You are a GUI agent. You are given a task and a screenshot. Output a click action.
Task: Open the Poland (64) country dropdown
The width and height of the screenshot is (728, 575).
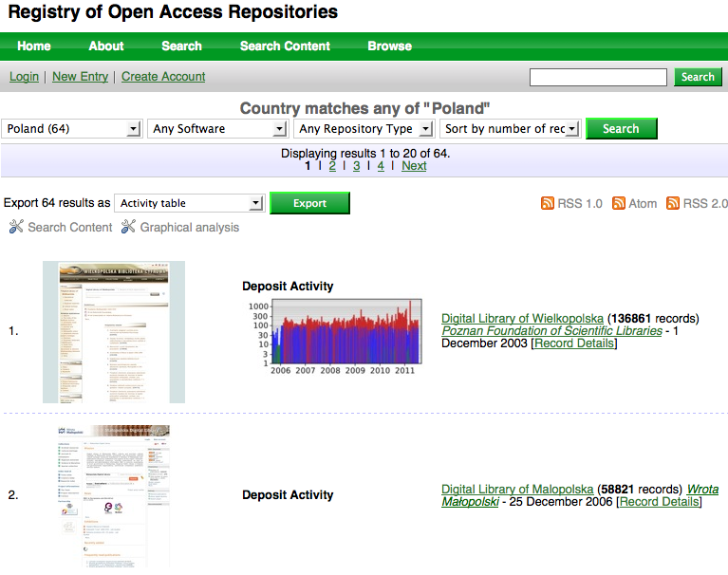pos(72,128)
